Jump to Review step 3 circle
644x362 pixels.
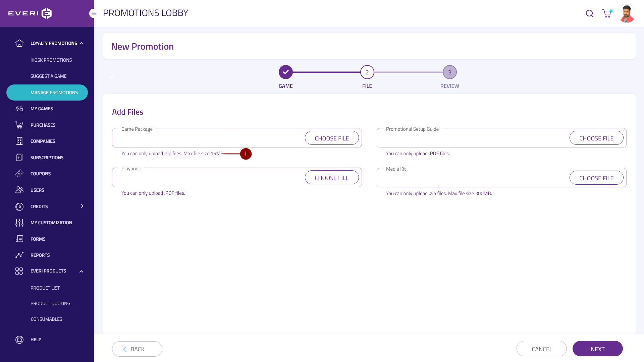449,72
